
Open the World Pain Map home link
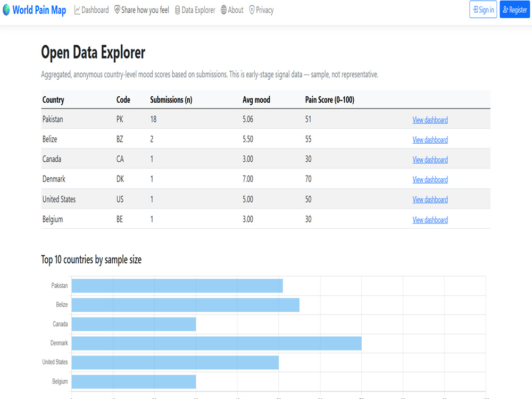[x=34, y=10]
